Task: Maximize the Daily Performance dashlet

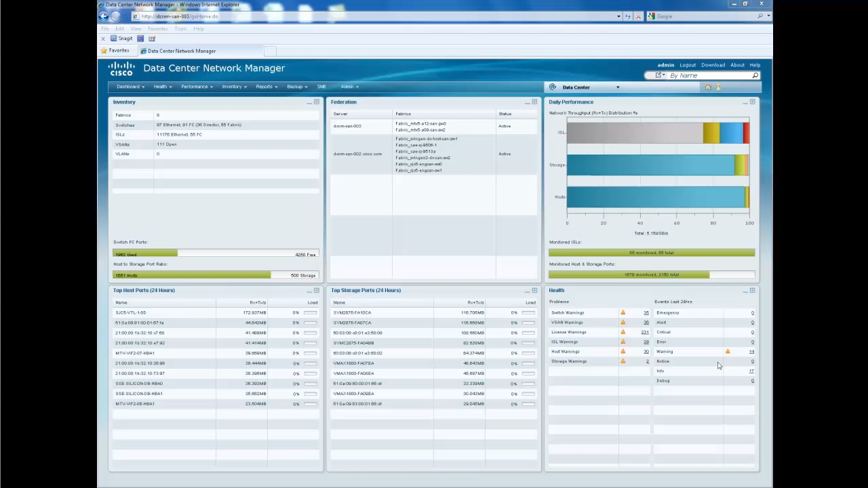Action: 753,102
